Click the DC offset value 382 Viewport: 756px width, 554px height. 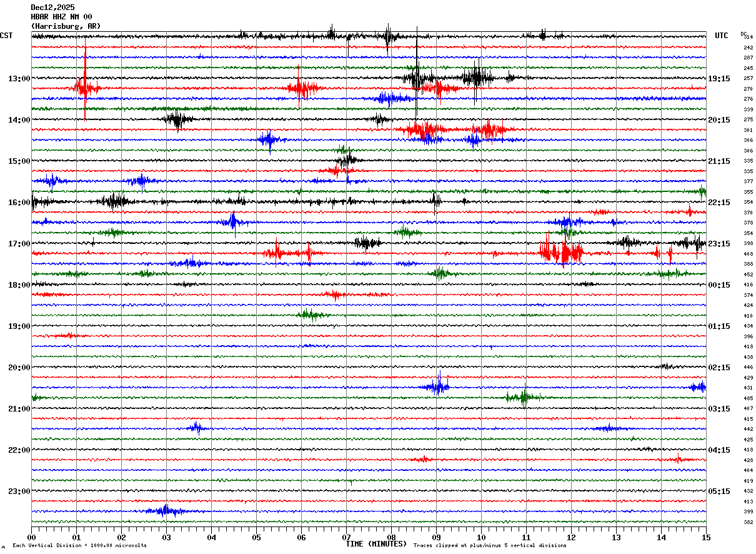pyautogui.click(x=748, y=522)
